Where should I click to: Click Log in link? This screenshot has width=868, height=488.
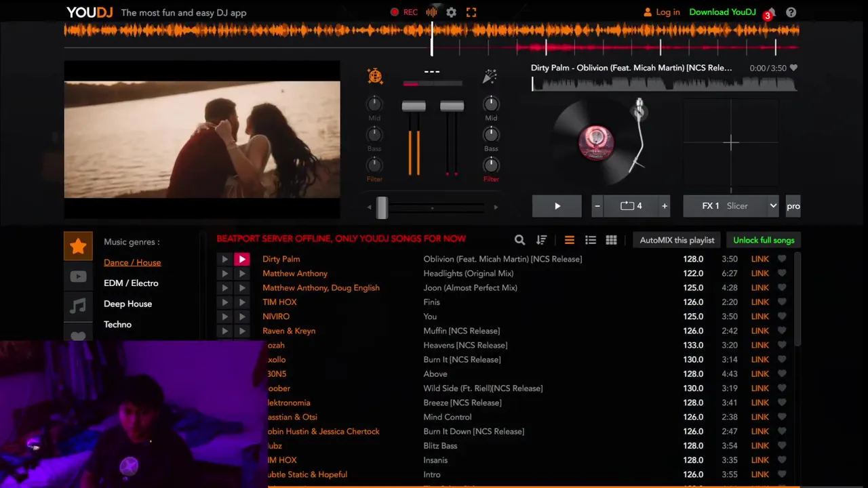click(668, 12)
